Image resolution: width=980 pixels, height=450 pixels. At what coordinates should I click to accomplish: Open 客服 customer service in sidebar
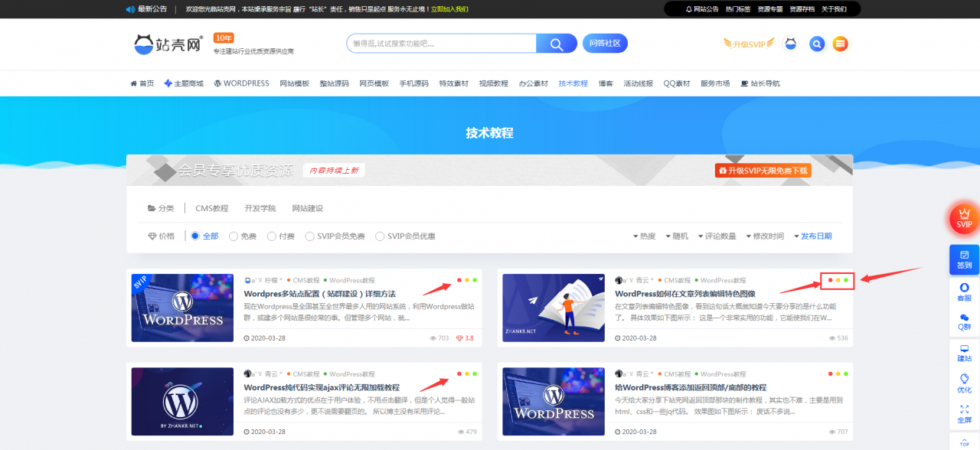pos(964,292)
